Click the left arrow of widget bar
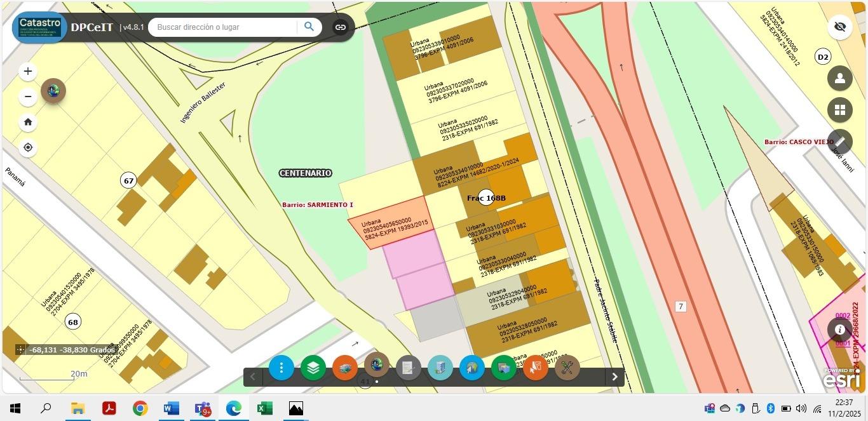 (252, 377)
